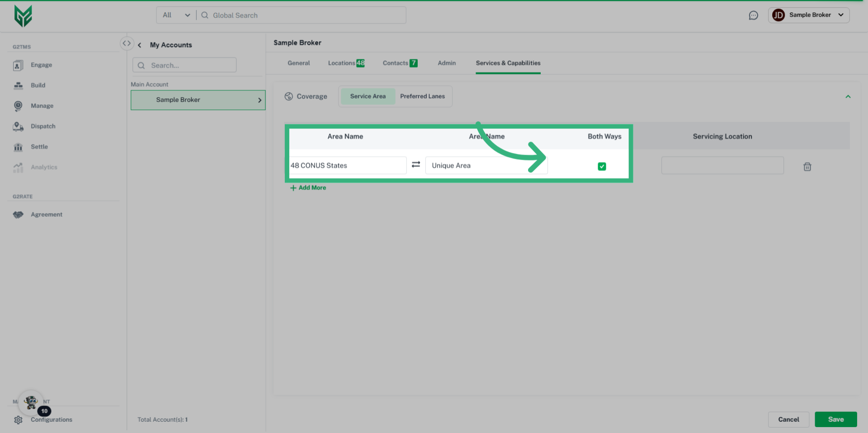868x433 pixels.
Task: Click the Save button
Action: coord(835,419)
